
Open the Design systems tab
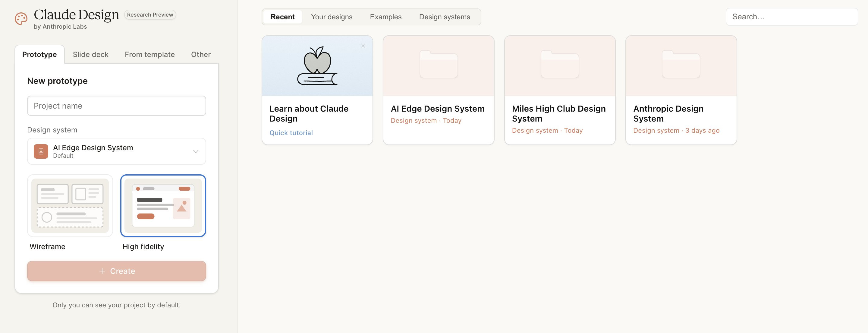point(445,17)
